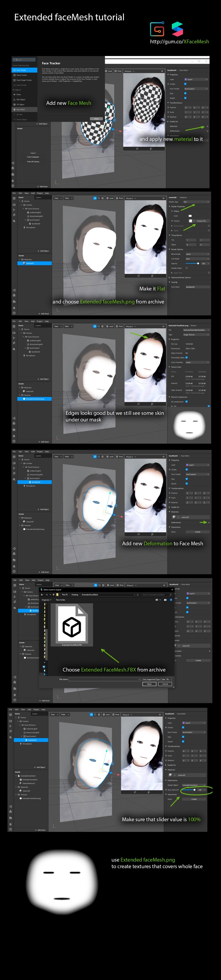
Task: Click Play icon in the 'Make it Flat' screenshot
Action: [14, 210]
